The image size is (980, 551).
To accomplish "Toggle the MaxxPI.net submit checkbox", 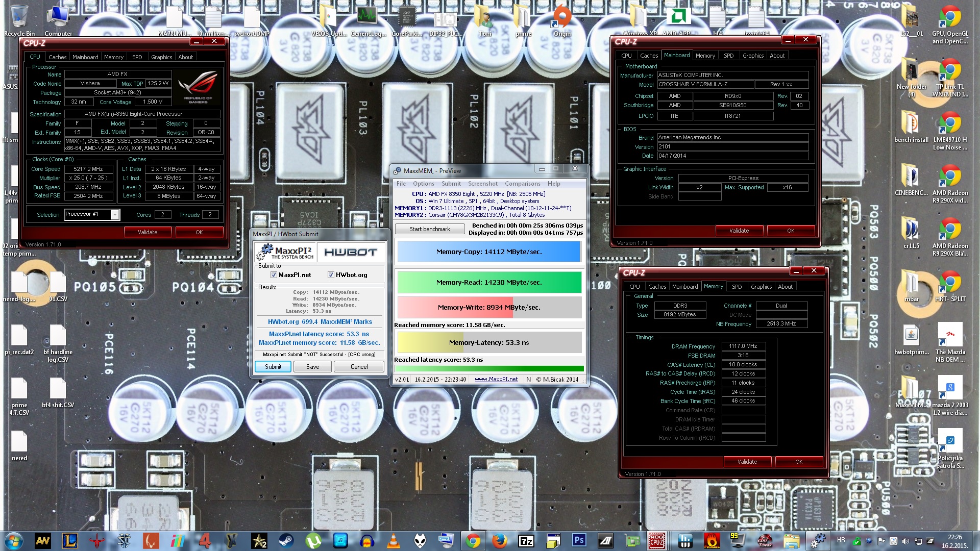I will point(274,275).
